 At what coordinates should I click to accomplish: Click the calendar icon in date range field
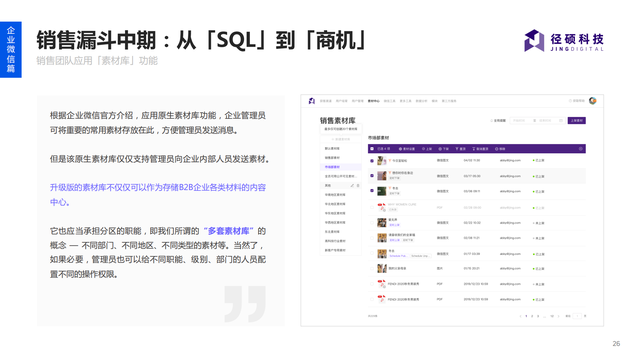(561, 120)
